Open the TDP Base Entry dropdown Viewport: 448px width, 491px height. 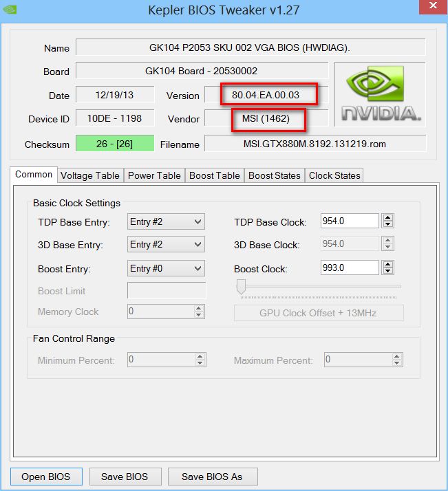tap(166, 221)
